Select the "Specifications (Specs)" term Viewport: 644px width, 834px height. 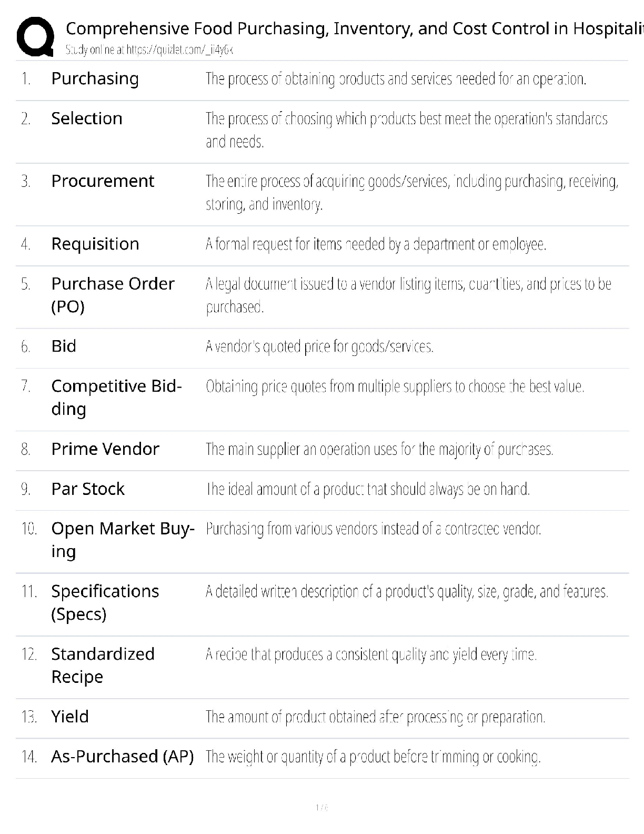[x=105, y=602]
